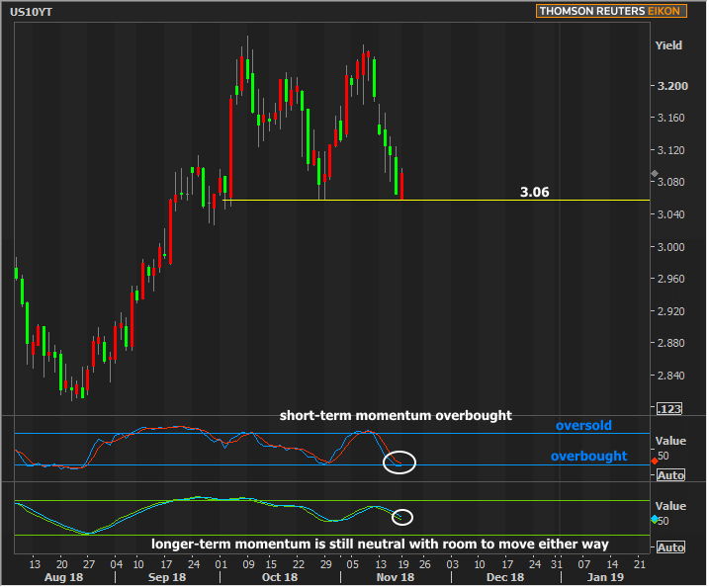Viewport: 709px width, 588px height.
Task: Select the US10YT ticker label
Action: (34, 12)
